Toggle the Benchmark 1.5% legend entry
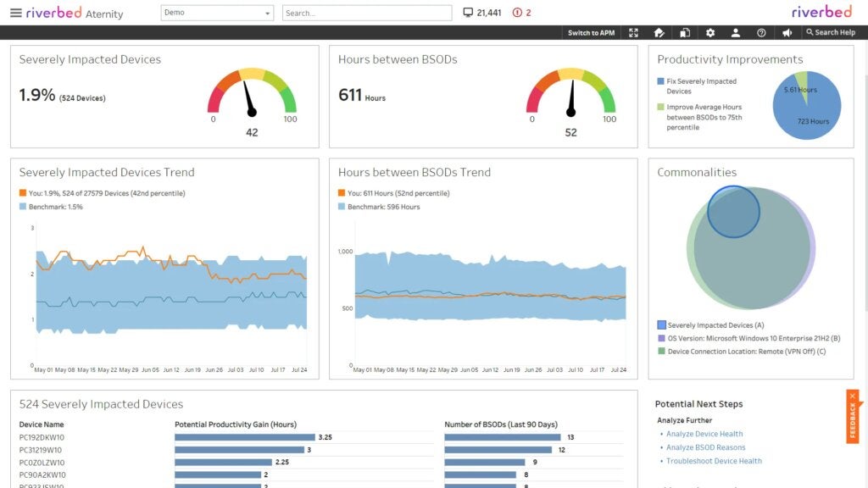 tap(57, 204)
